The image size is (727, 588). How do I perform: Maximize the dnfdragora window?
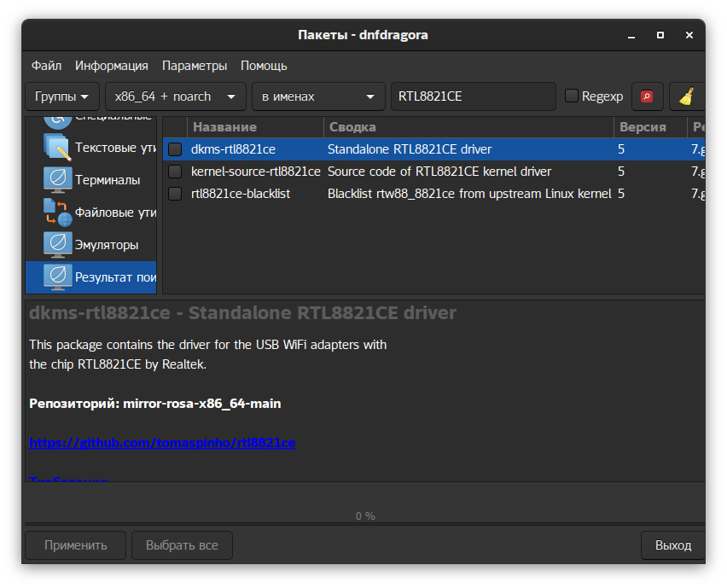click(x=660, y=35)
